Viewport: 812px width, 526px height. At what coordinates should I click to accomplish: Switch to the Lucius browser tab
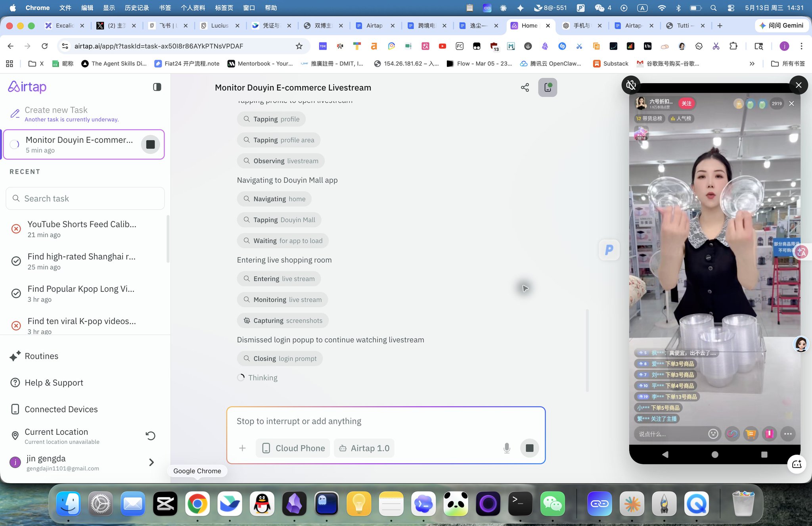pyautogui.click(x=220, y=26)
